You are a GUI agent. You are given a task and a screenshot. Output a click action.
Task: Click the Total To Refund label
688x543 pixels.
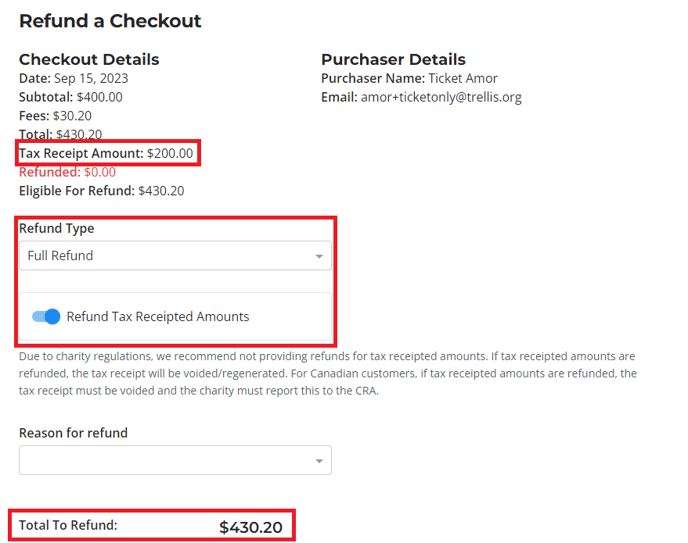[68, 525]
